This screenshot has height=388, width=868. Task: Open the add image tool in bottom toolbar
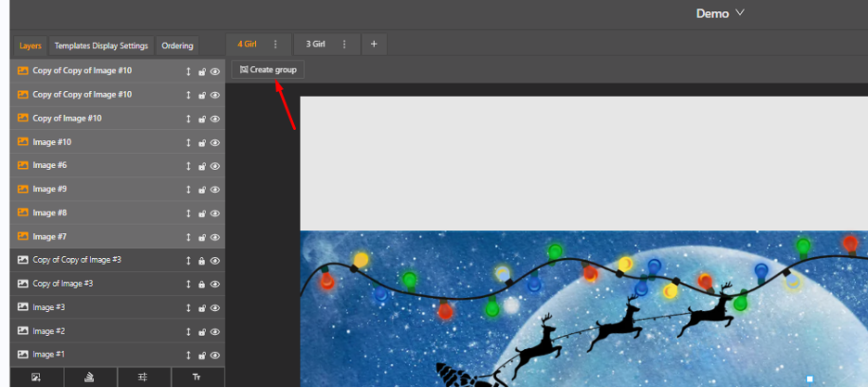click(36, 377)
